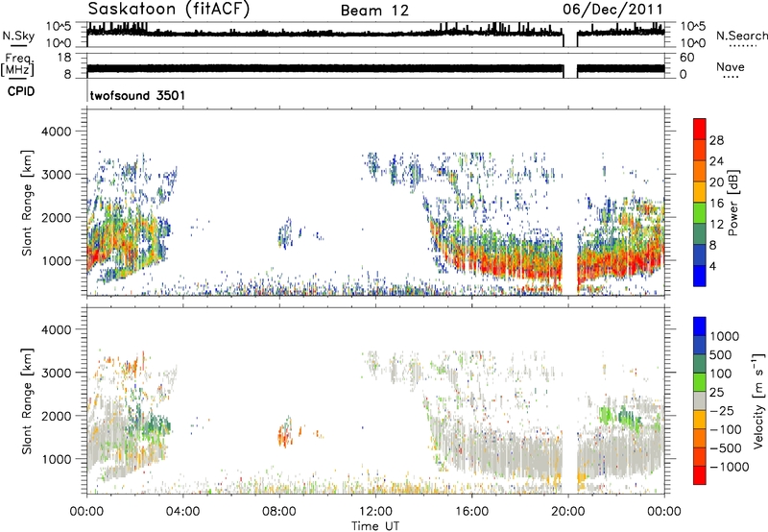The height and width of the screenshot is (532, 768).
Task: Click the 'Beam 12' heading
Action: [374, 11]
